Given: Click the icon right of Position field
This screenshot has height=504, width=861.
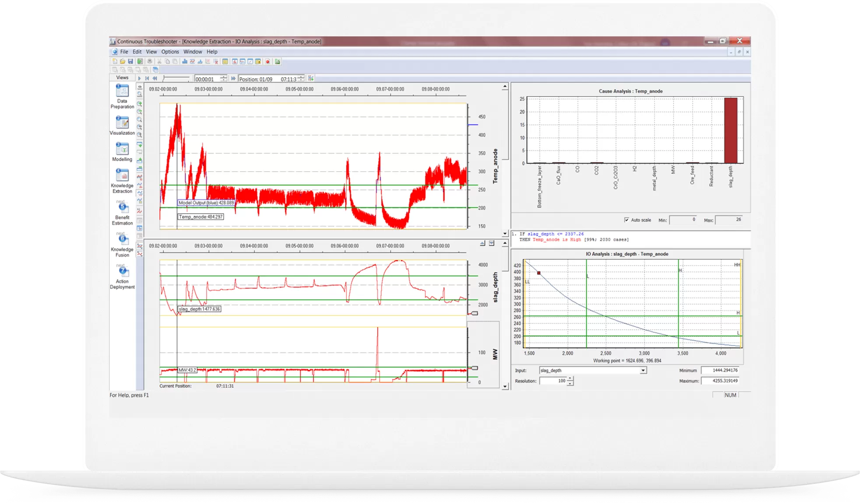Looking at the screenshot, I should (x=311, y=78).
